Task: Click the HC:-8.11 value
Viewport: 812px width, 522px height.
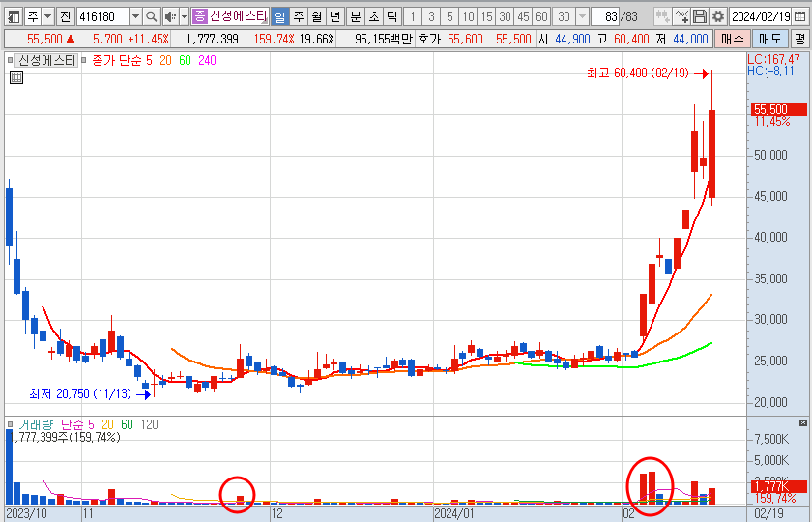Action: click(770, 71)
